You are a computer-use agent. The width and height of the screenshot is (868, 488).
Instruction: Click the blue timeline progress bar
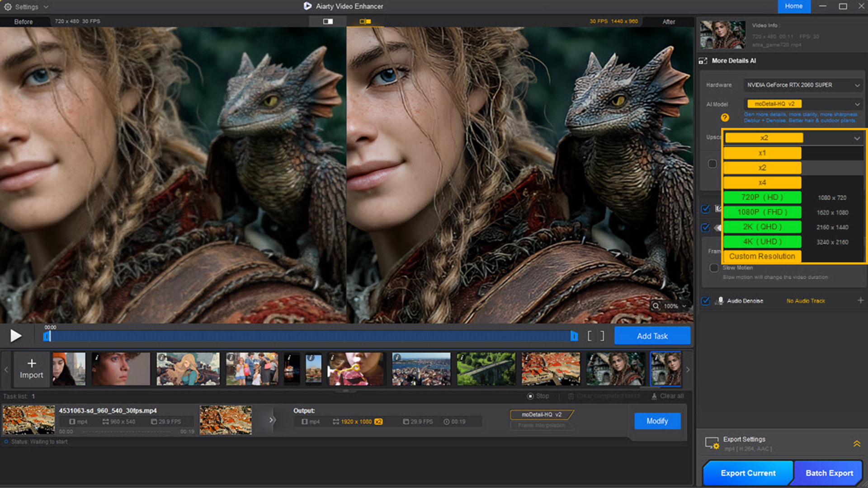tap(310, 336)
